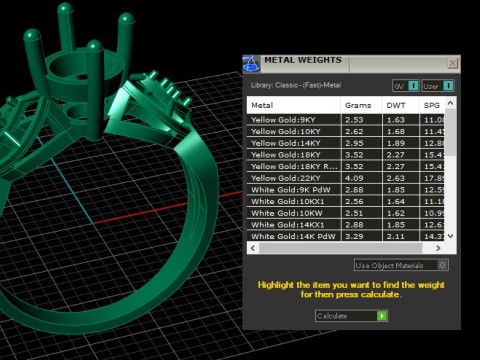The height and width of the screenshot is (360, 480).
Task: Click the 2.95 grams value
Action: [354, 143]
